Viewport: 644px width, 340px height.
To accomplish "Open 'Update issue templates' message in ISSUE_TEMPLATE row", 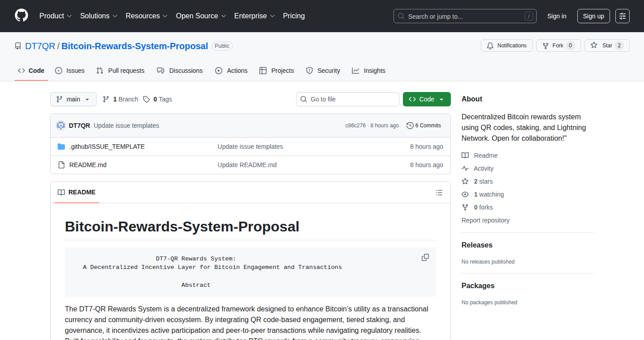I will tap(250, 147).
